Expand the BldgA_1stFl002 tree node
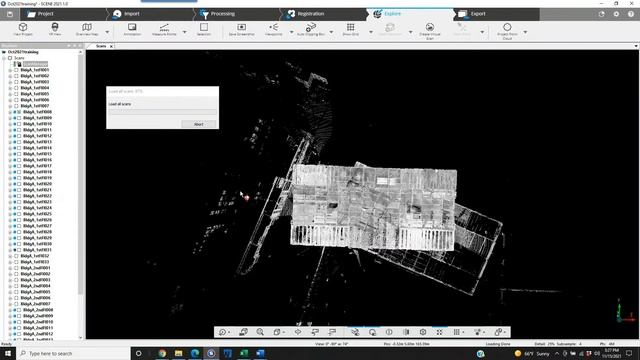 [10, 76]
